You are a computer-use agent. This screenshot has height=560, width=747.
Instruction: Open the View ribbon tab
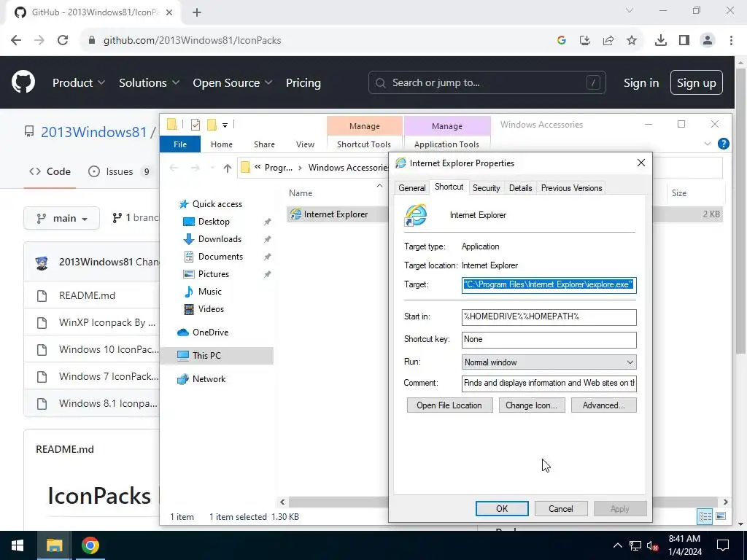pyautogui.click(x=305, y=144)
